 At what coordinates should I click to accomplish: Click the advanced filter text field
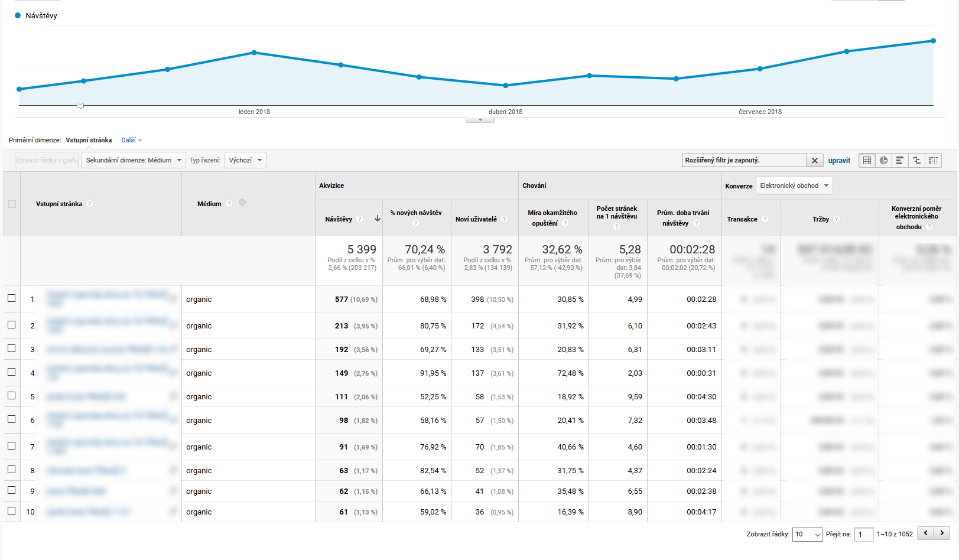coord(744,160)
